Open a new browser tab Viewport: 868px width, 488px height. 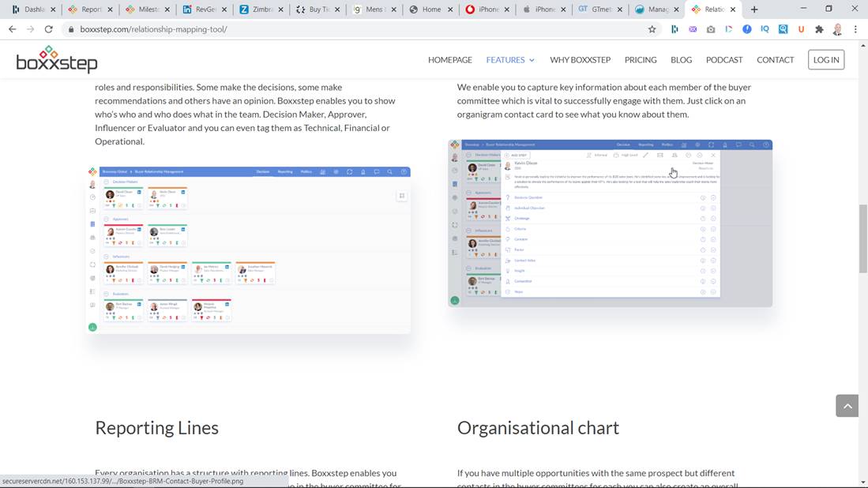pos(754,9)
